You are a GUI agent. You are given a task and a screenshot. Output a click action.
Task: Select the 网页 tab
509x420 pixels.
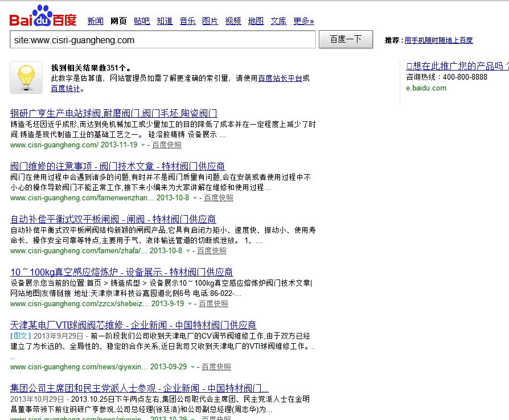pyautogui.click(x=118, y=21)
